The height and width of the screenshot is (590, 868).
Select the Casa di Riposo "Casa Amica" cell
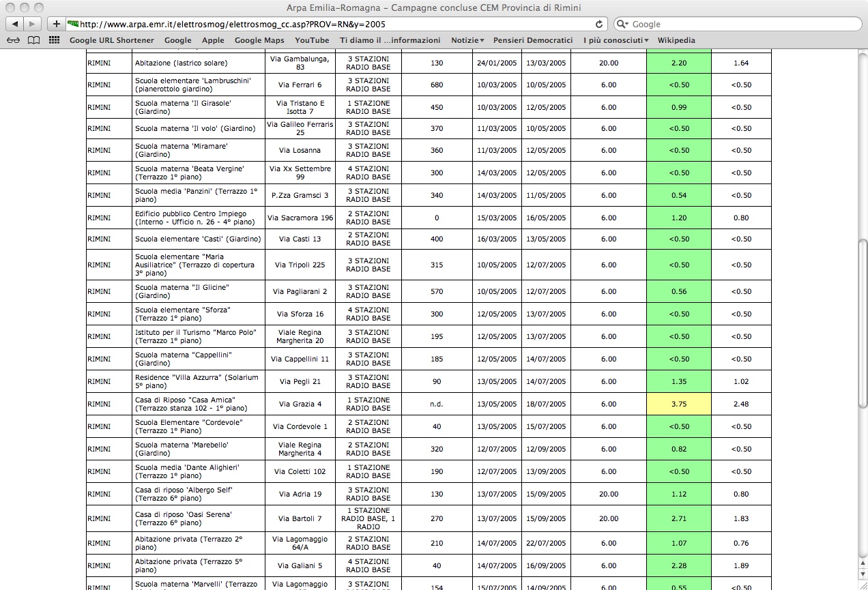[x=199, y=404]
